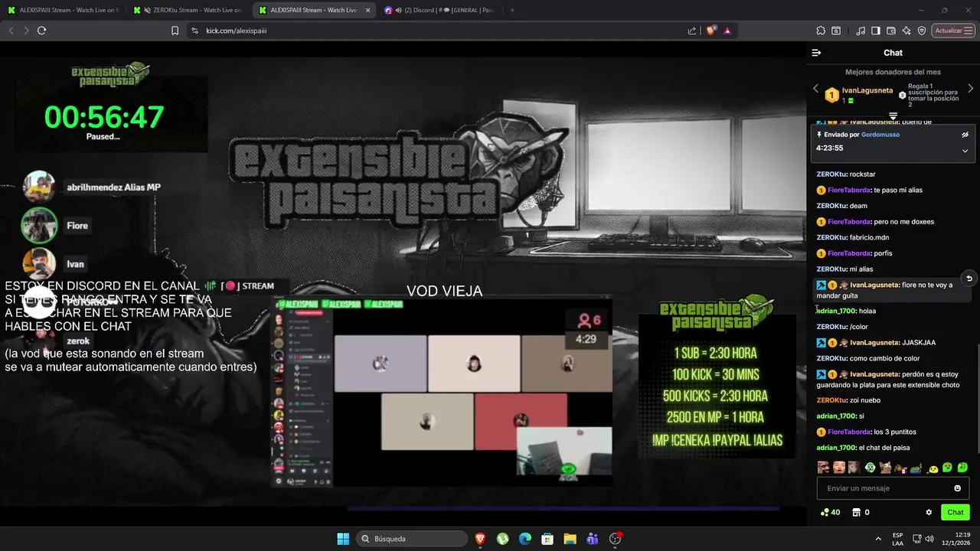Open Brave Wallet icon

click(891, 31)
